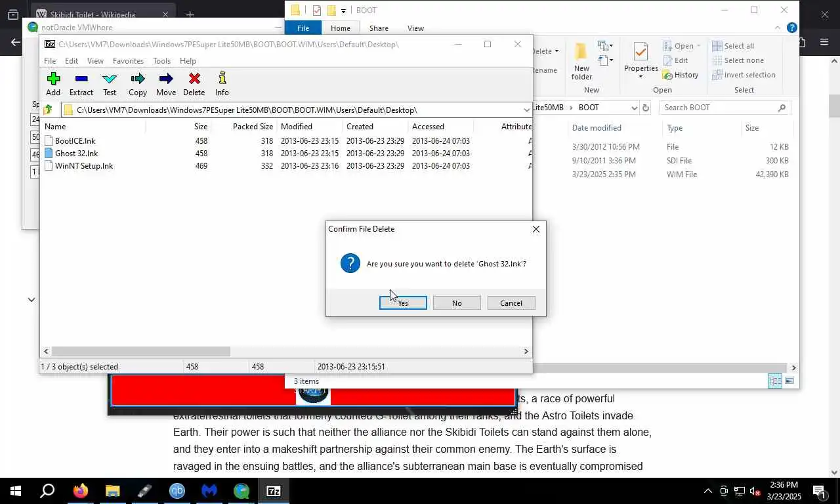Open the notification center icon
Viewport: 840px width, 504px height.
coord(819,491)
